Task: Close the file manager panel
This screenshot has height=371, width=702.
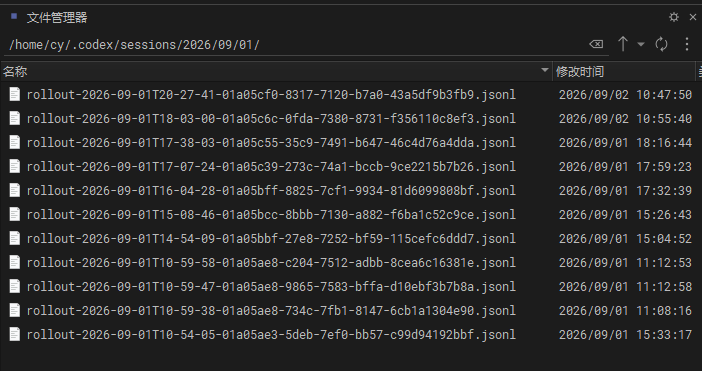Action: point(693,17)
